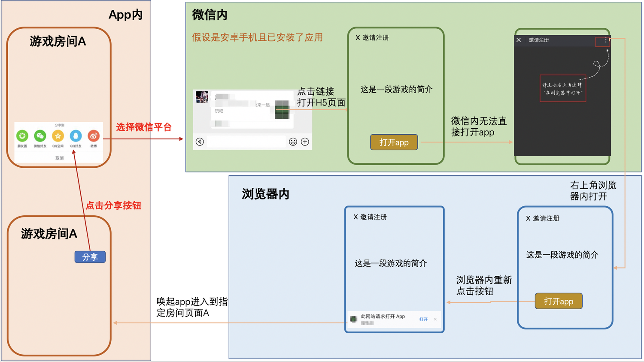The height and width of the screenshot is (362, 644).
Task: Click 这是一段游戏的简介 text in WeChat H5 page
Action: click(396, 89)
